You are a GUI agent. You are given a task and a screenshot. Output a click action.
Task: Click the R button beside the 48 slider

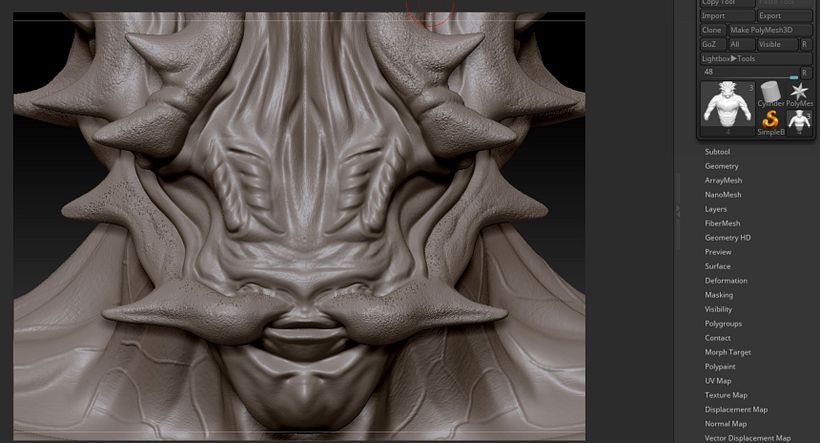coord(804,73)
